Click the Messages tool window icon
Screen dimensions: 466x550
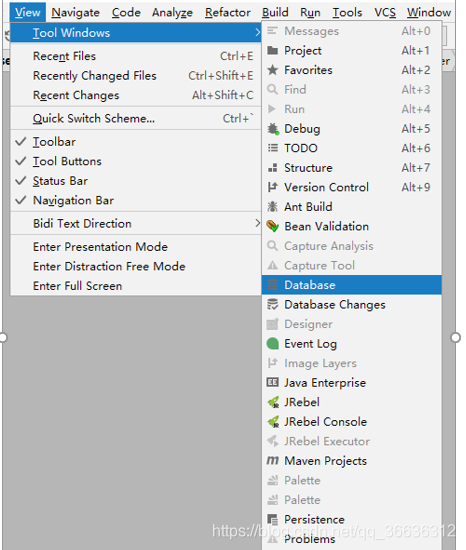272,31
